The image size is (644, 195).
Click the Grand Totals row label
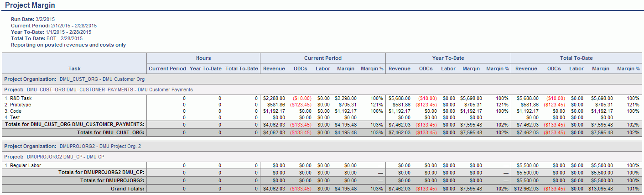[127, 188]
